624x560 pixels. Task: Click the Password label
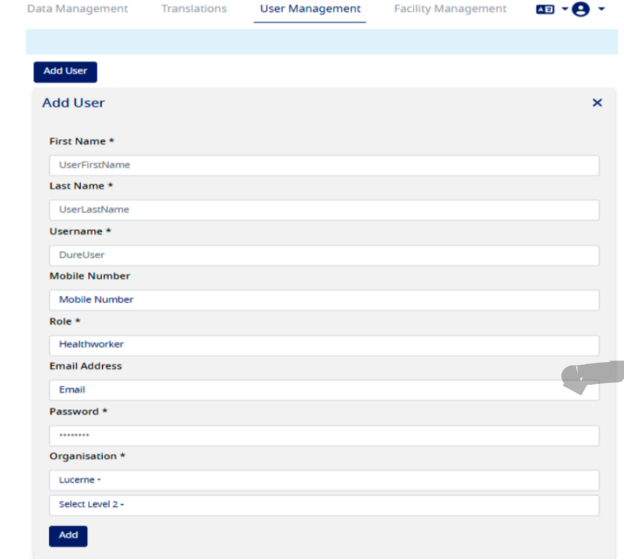click(78, 412)
